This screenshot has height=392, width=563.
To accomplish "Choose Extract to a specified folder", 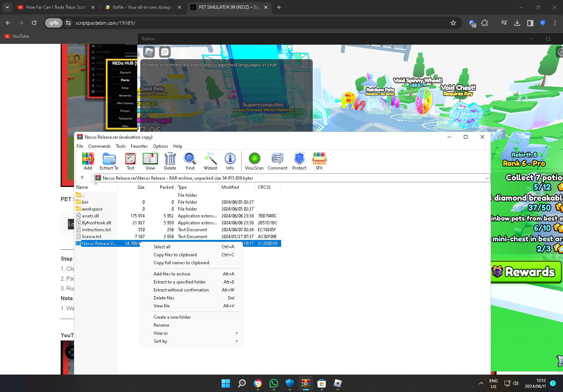I will (179, 282).
